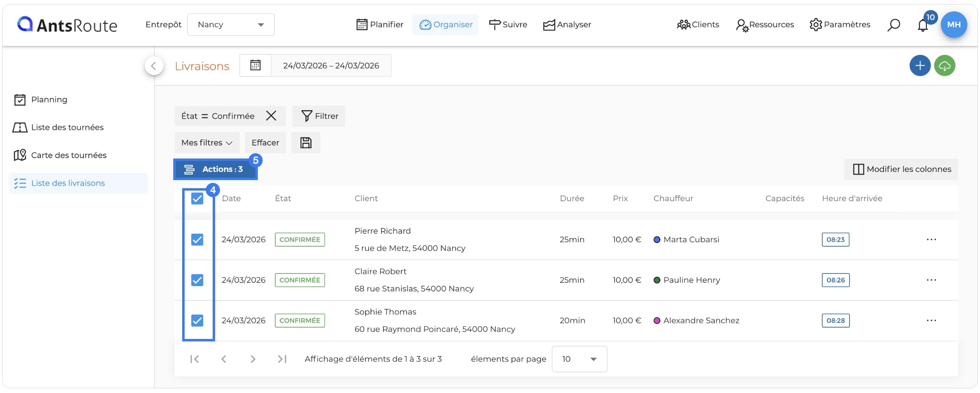
Task: Open the éléments par page dropdown
Action: coord(579,359)
